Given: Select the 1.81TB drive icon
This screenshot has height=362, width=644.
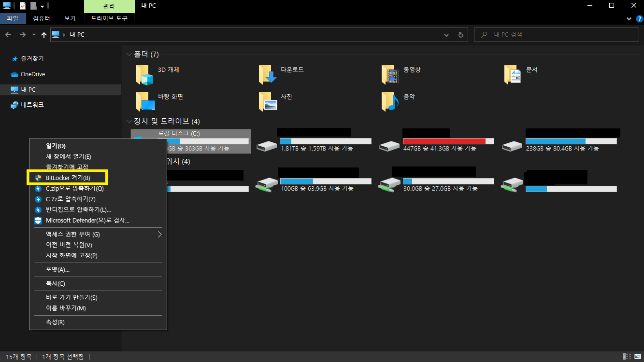Looking at the screenshot, I should pyautogui.click(x=267, y=145).
